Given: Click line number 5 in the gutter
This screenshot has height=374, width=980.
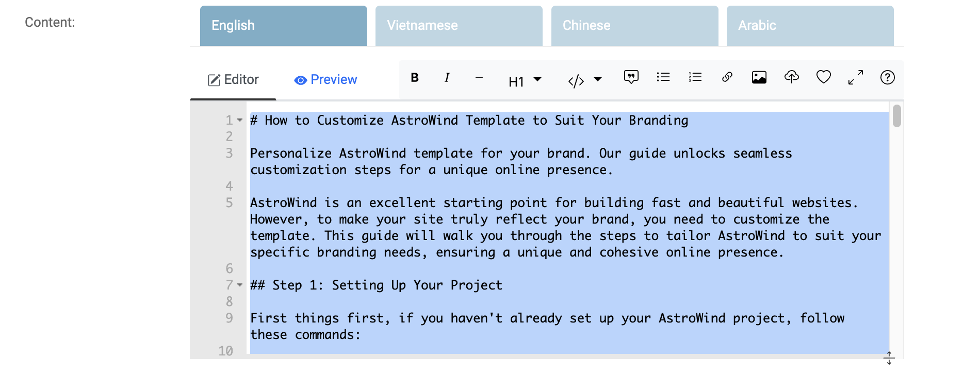Looking at the screenshot, I should coord(230,203).
